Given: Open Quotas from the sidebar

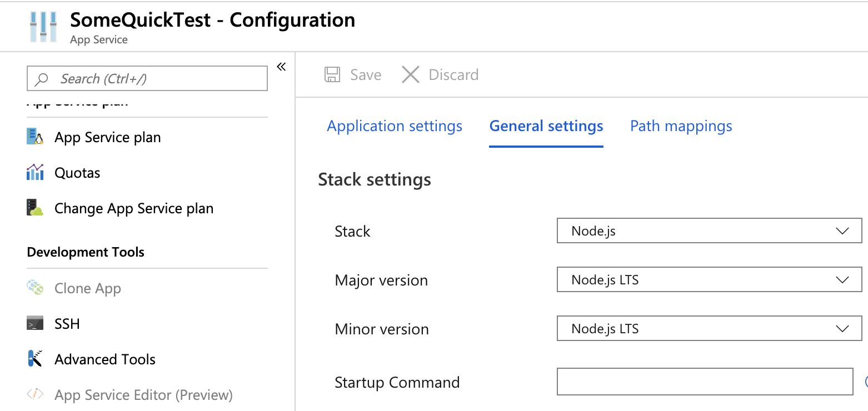Looking at the screenshot, I should [x=77, y=173].
